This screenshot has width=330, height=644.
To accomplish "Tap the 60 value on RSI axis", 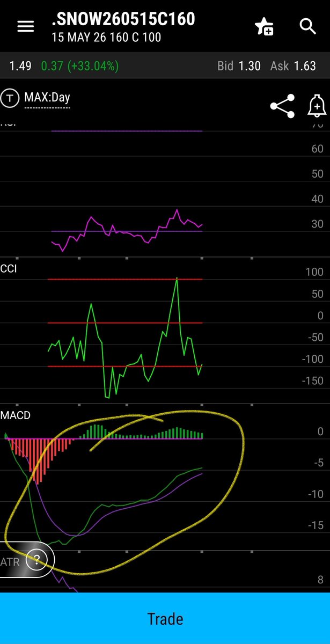I will click(x=317, y=149).
